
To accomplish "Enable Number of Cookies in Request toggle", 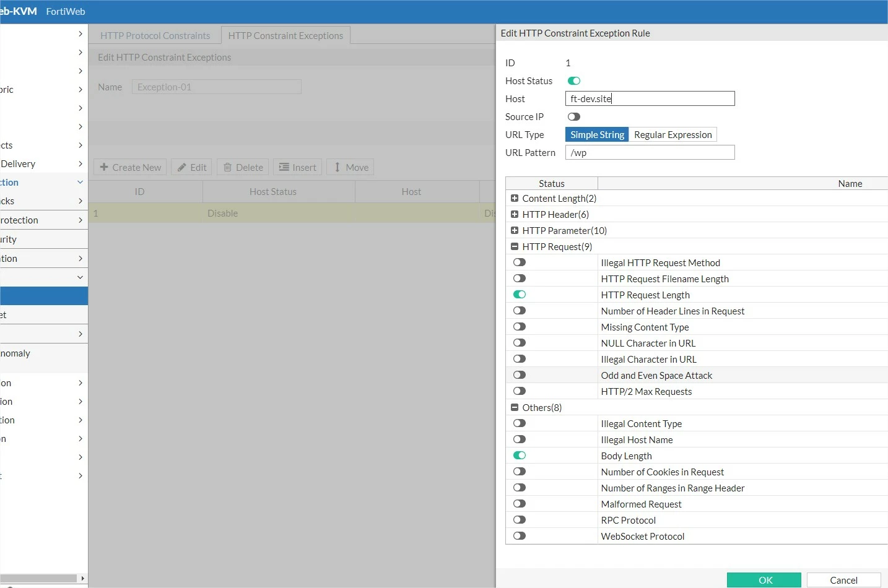I will (x=520, y=472).
